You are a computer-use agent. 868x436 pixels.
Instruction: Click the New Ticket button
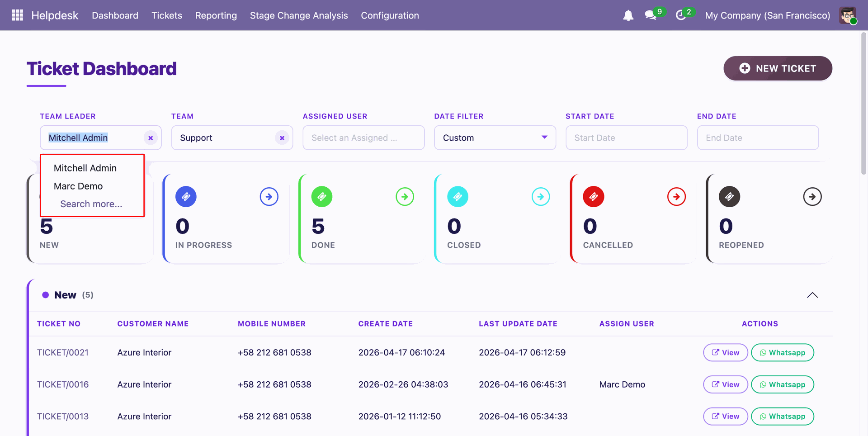(x=778, y=68)
